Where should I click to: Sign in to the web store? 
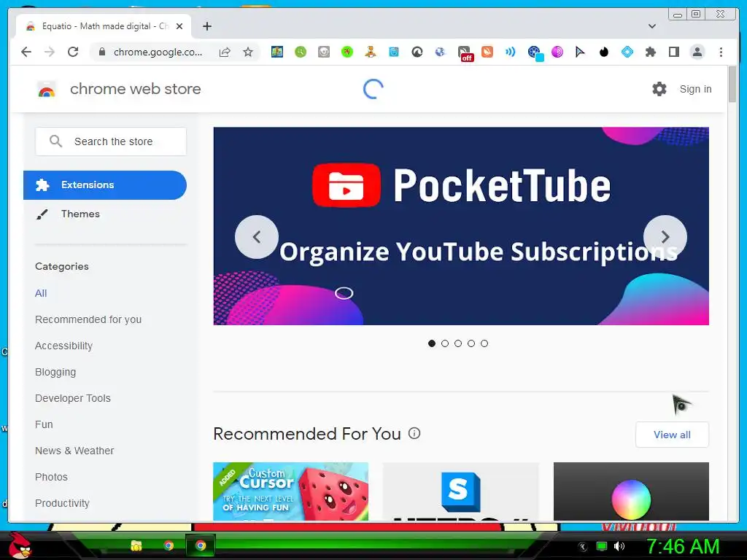click(695, 89)
